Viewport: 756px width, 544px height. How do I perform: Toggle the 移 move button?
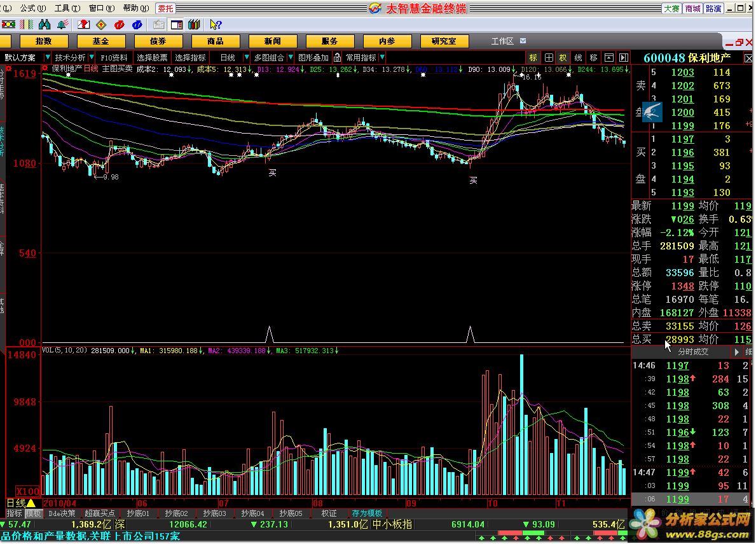[593, 58]
